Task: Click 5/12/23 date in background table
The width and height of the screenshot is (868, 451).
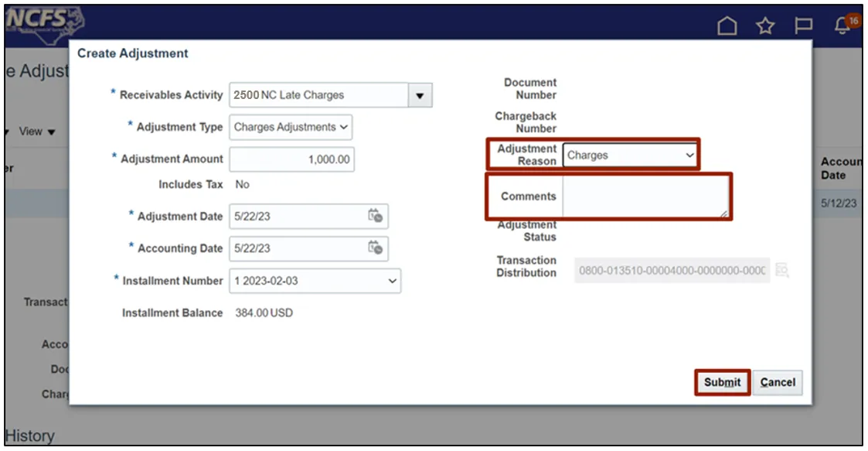Action: pyautogui.click(x=839, y=203)
